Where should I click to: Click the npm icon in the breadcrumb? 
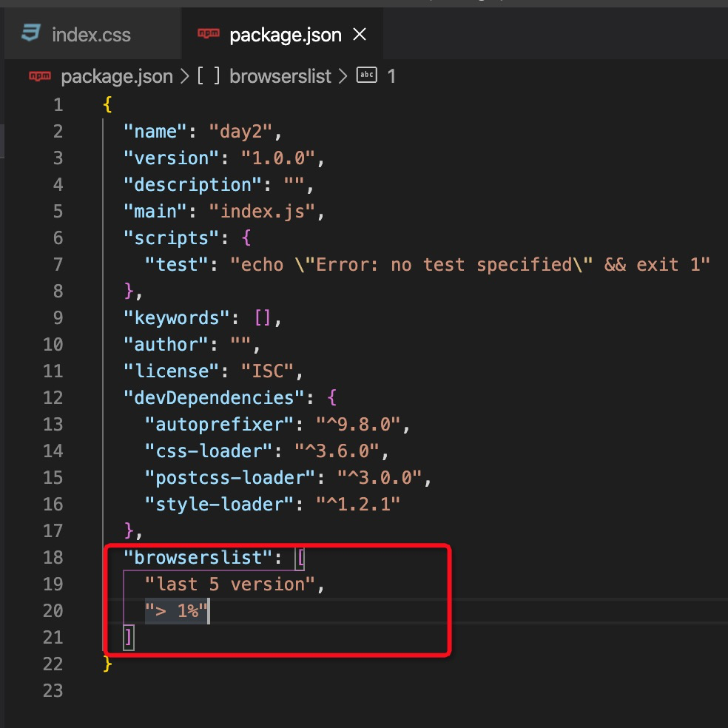tap(40, 75)
